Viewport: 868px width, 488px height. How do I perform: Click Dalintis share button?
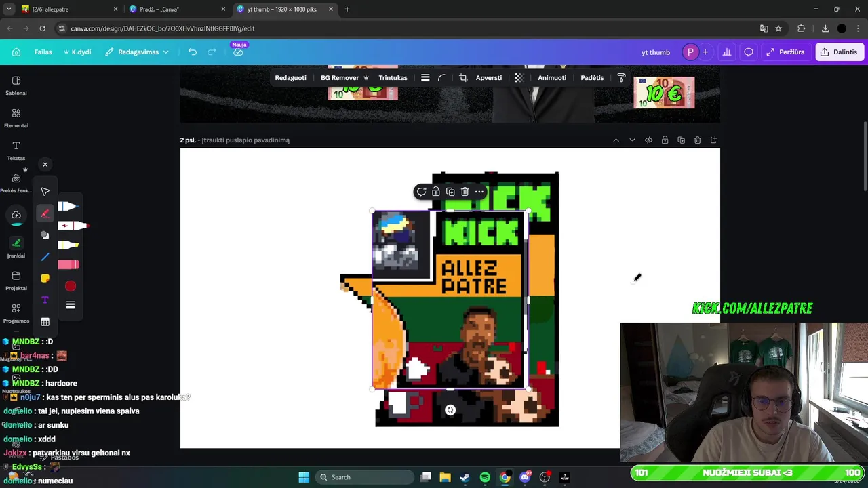click(840, 52)
